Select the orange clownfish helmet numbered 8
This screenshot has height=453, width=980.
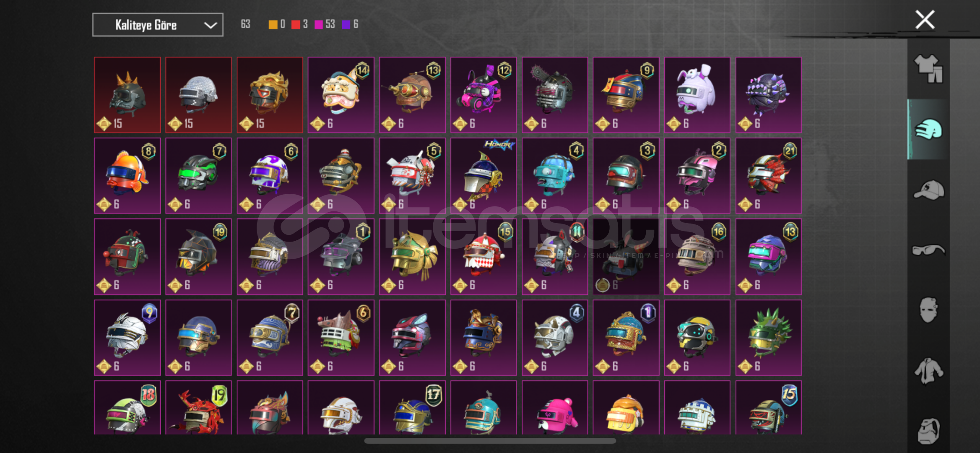pyautogui.click(x=127, y=176)
